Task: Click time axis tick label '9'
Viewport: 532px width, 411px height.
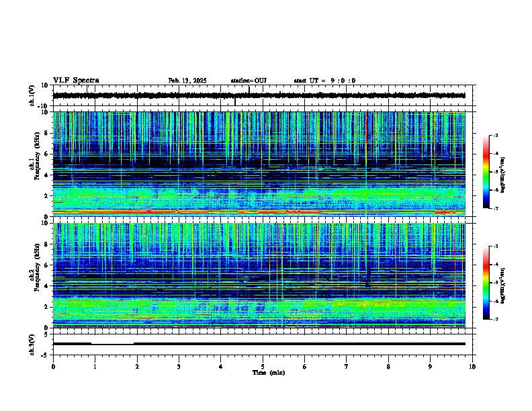Action: coord(430,367)
